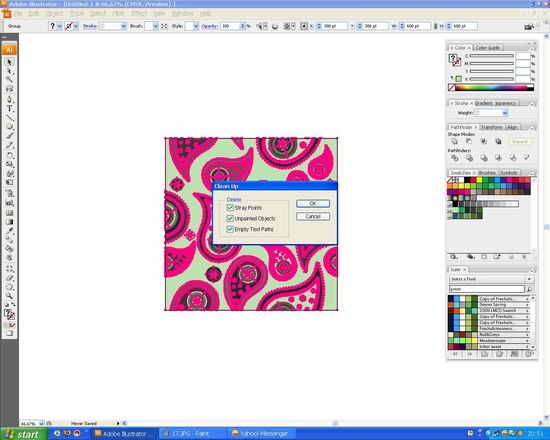Image resolution: width=550 pixels, height=440 pixels.
Task: Click OK in Clean Up dialog
Action: 313,204
